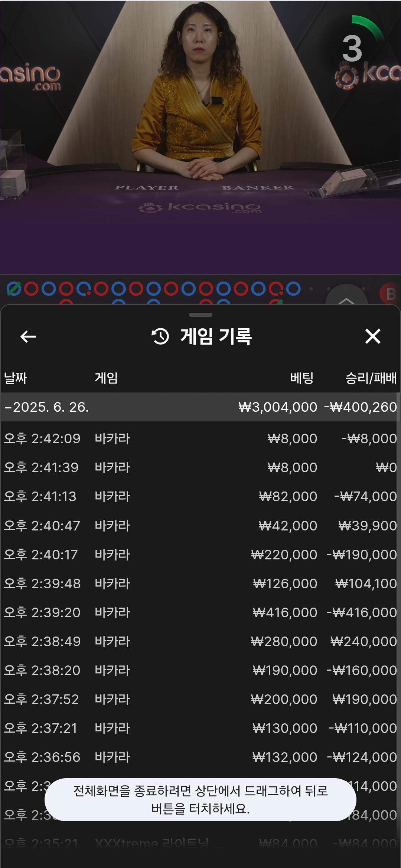Open the 오후 2:40:47 round with ₩39,900 win

click(200, 526)
